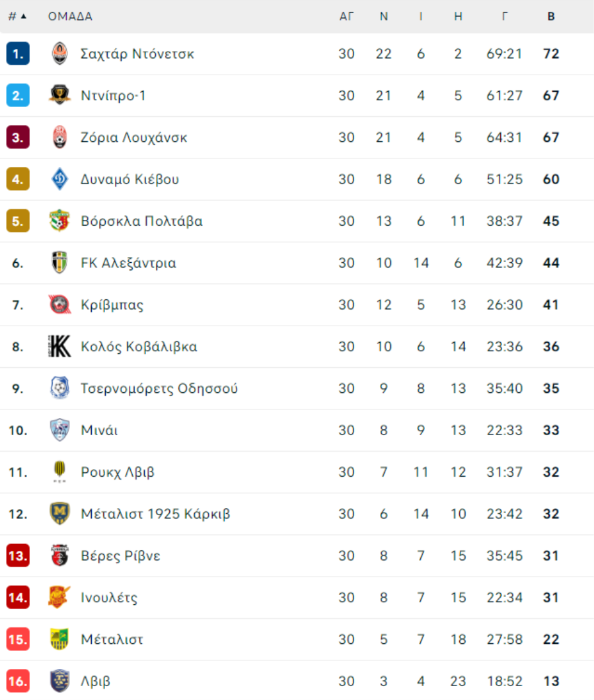The image size is (594, 700).
Task: Open the Τσερνομόρετς Οδησσού team page
Action: coord(159,388)
